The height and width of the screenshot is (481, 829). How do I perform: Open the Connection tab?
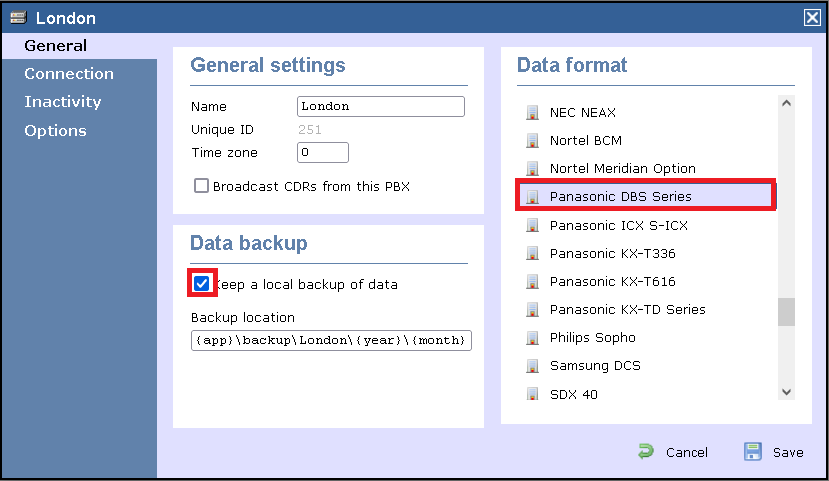[x=69, y=74]
